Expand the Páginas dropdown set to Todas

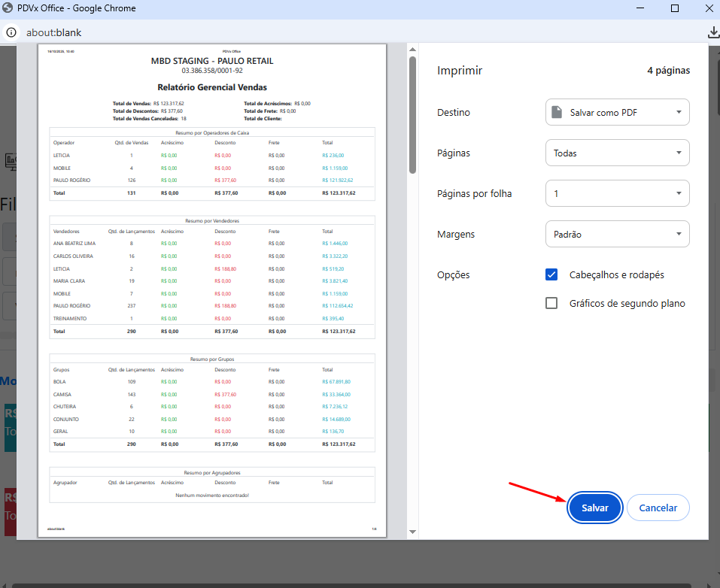click(617, 153)
